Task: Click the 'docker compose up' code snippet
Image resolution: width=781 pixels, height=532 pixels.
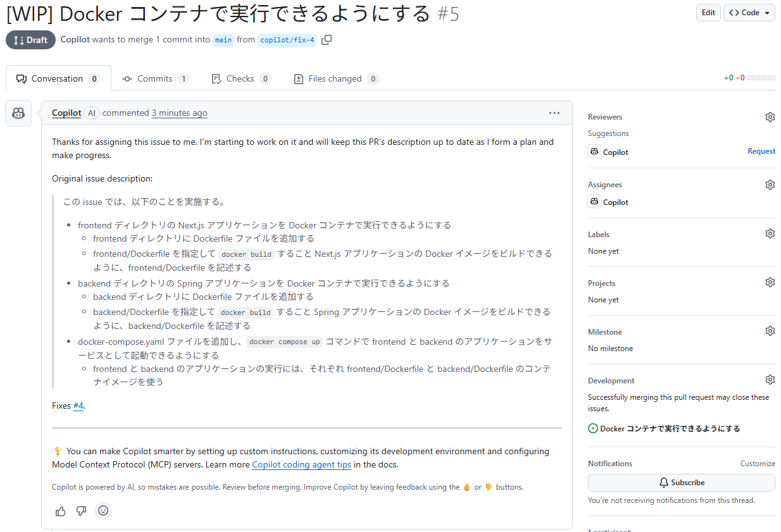Action: point(285,342)
